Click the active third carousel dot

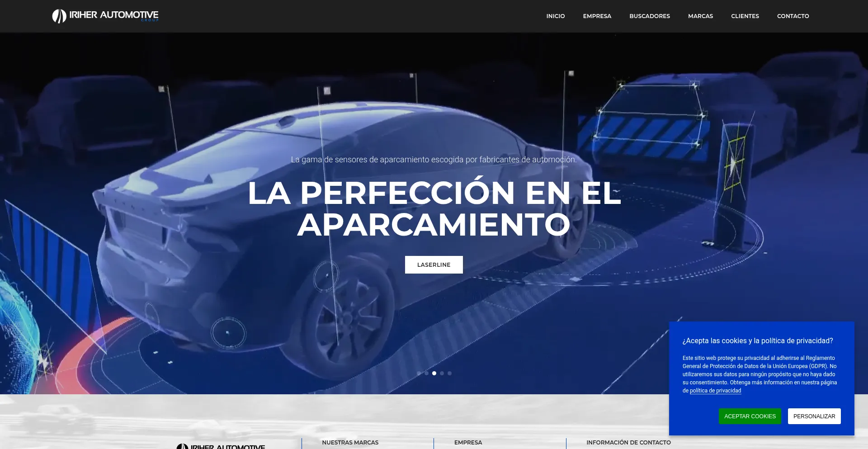(x=434, y=373)
